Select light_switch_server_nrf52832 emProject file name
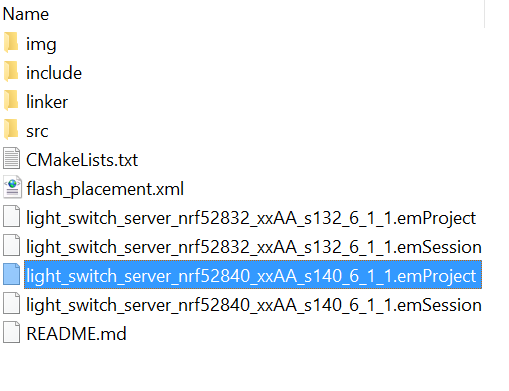 tap(251, 218)
